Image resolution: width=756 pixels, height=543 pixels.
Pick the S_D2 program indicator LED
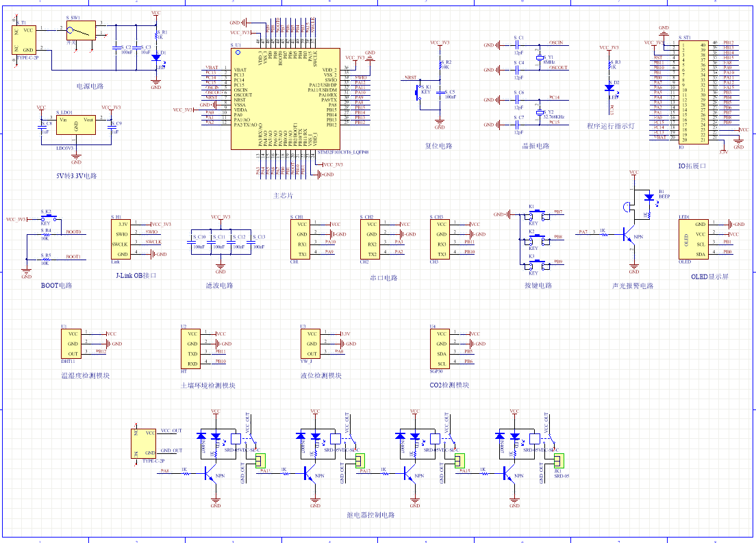(x=609, y=88)
